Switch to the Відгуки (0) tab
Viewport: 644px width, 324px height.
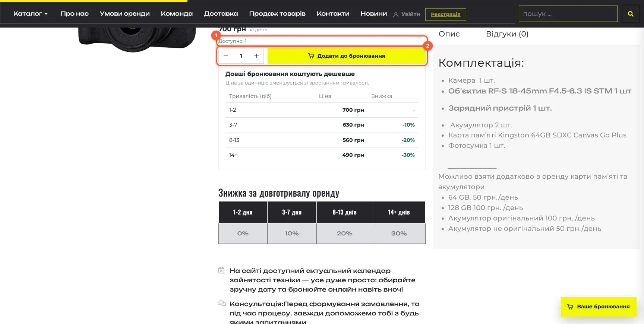pos(507,34)
